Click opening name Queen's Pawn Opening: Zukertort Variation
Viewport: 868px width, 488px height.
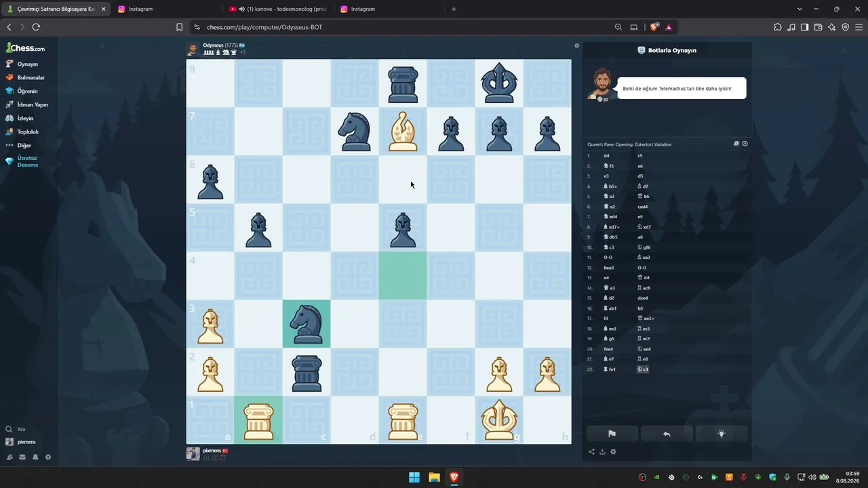tap(629, 144)
